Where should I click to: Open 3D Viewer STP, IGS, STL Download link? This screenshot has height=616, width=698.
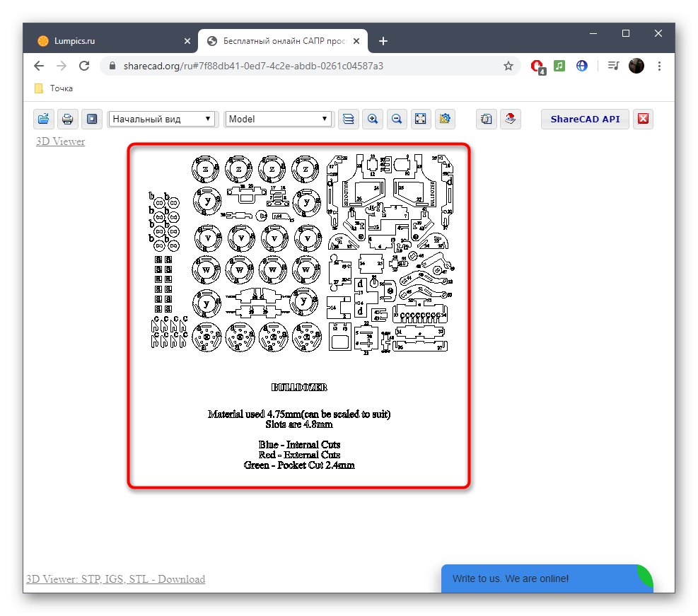116,579
